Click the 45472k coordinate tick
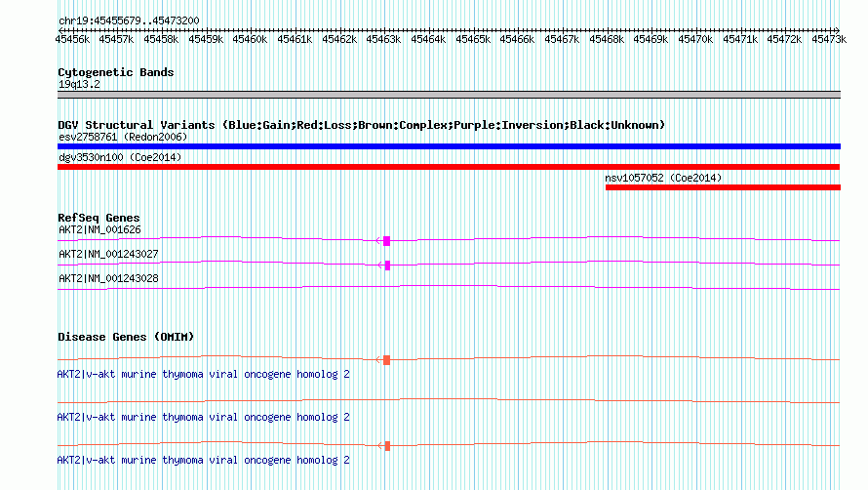 (x=784, y=39)
